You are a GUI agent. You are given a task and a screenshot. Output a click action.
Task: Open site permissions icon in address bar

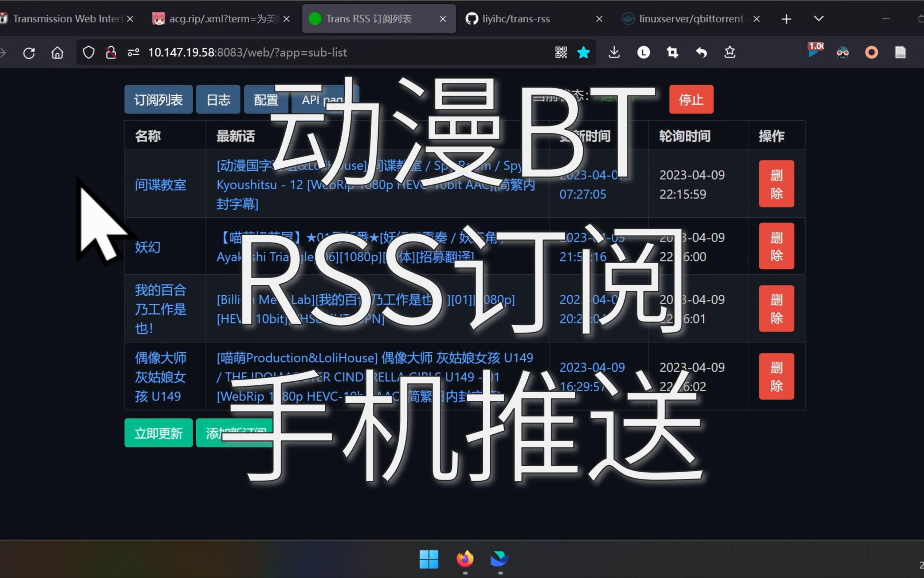(133, 53)
